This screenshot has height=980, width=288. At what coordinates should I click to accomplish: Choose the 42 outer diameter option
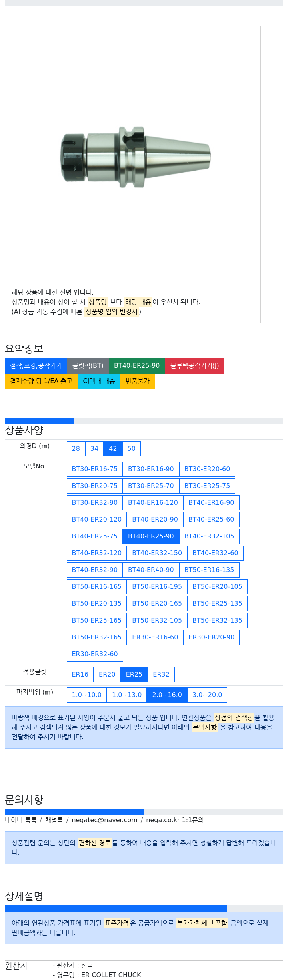pyautogui.click(x=113, y=449)
